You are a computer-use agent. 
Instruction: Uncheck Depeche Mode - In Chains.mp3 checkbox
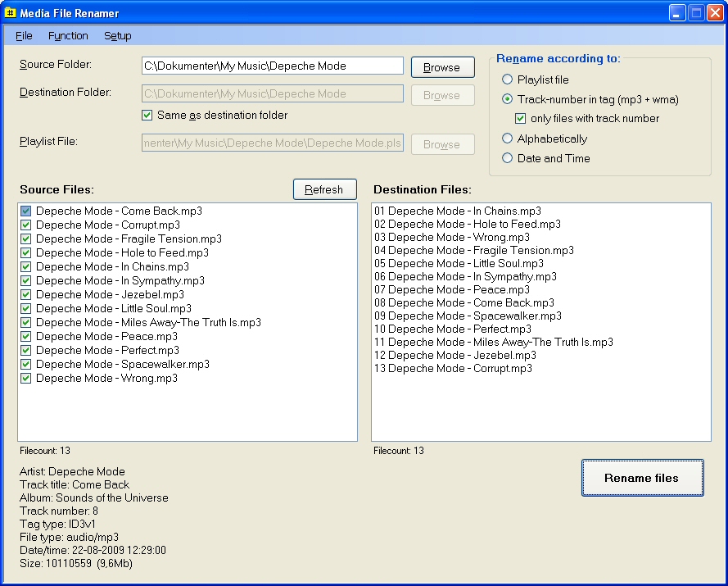coord(26,266)
